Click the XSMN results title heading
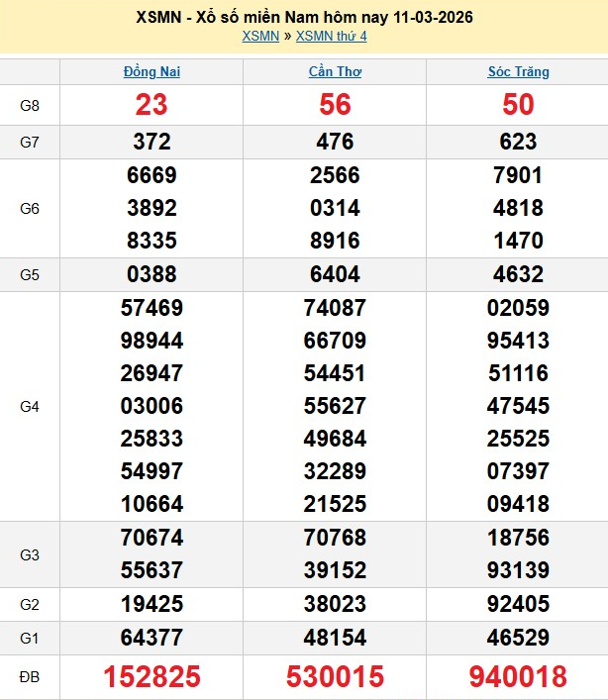The width and height of the screenshot is (608, 700). (x=304, y=17)
